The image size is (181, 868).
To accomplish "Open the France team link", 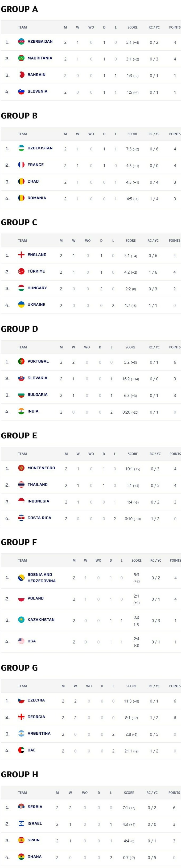I will click(35, 165).
